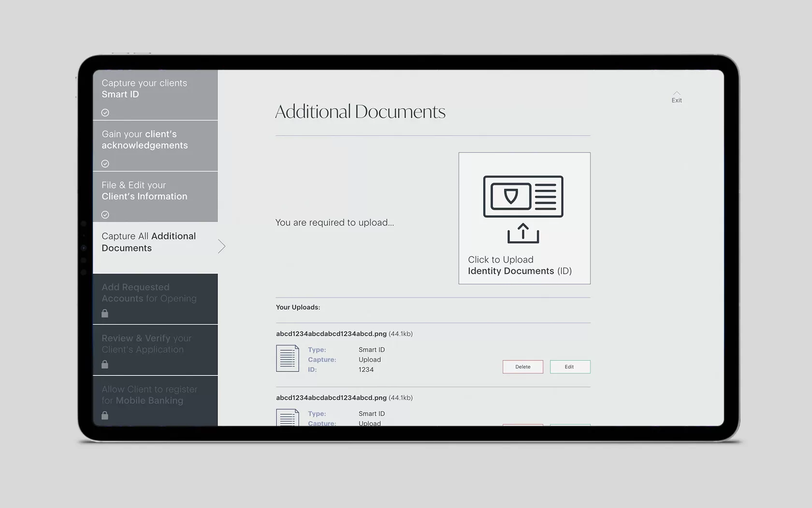The image size is (812, 508).
Task: Click the Upload Identity Documents (ID) tile label
Action: click(x=520, y=265)
